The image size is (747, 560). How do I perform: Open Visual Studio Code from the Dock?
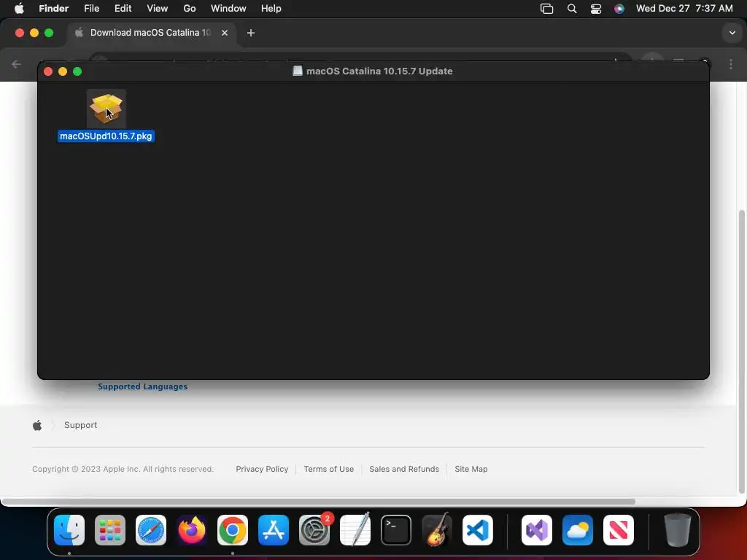tap(477, 530)
